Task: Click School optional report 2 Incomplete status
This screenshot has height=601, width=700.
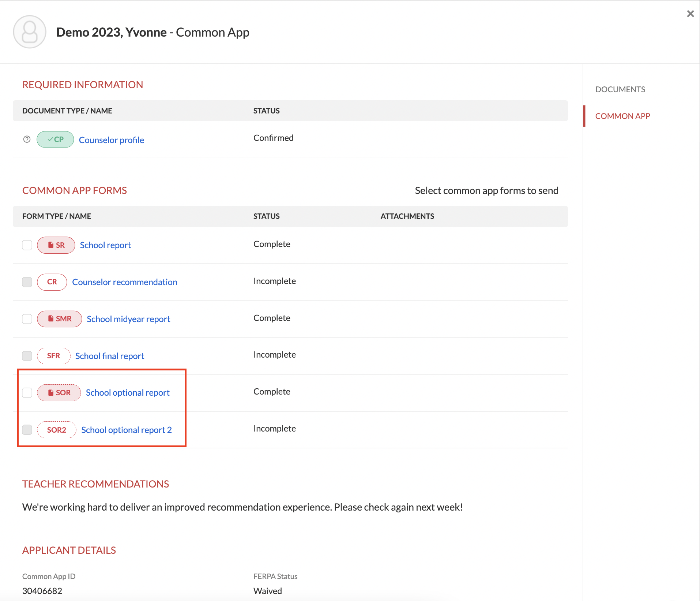Action: coord(275,429)
